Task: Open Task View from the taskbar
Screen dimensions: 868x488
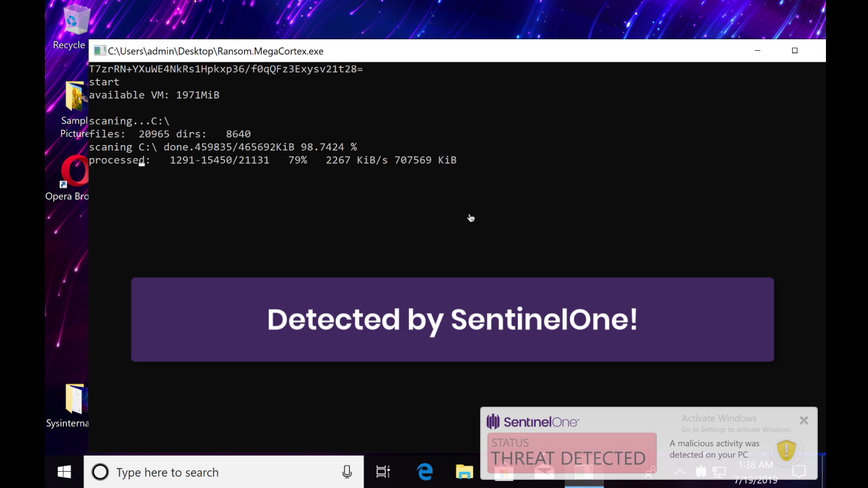Action: (x=383, y=472)
